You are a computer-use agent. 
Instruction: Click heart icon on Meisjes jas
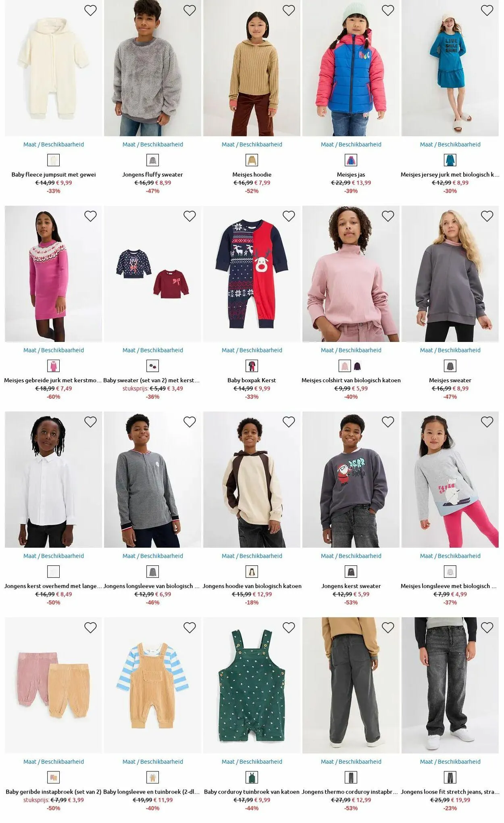[388, 10]
